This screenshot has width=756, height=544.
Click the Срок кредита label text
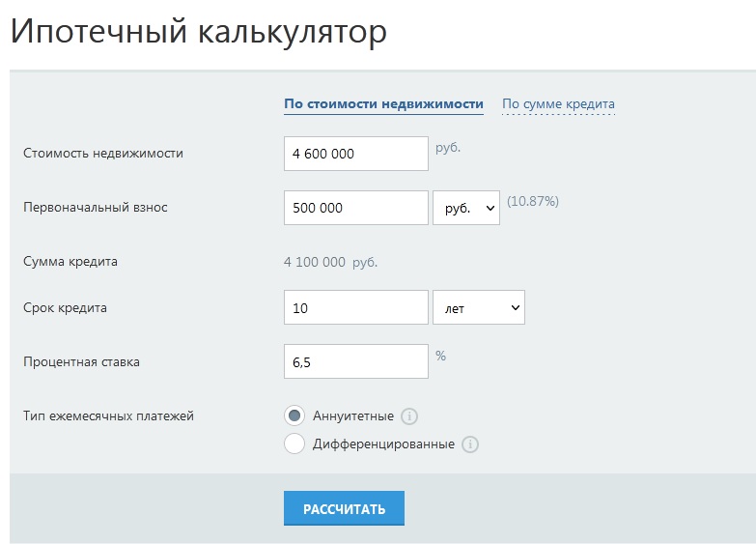coord(65,308)
